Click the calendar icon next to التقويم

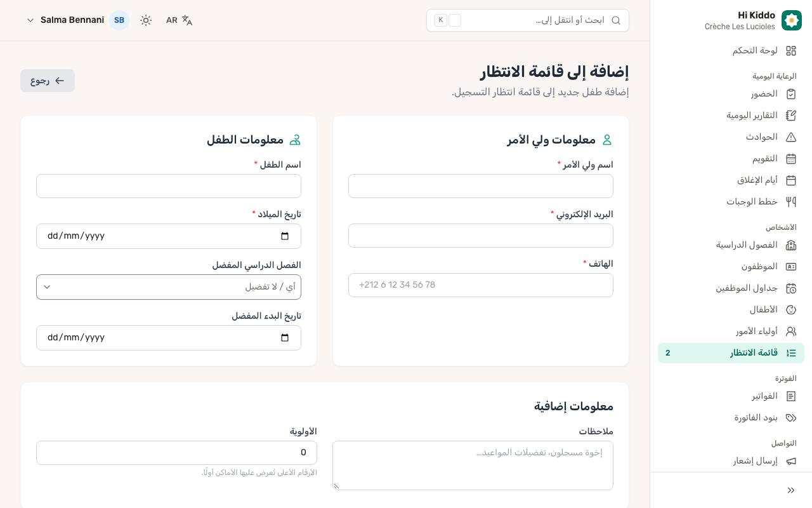[791, 159]
